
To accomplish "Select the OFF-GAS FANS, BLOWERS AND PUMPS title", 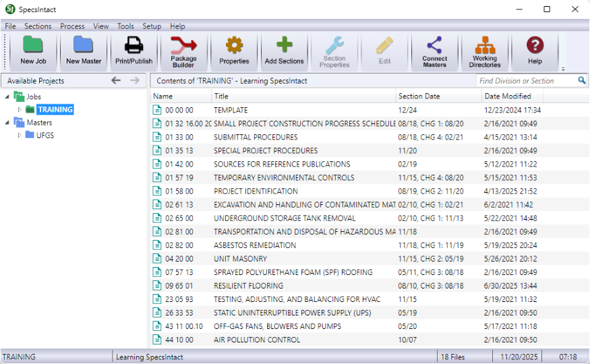I will pos(277,327).
